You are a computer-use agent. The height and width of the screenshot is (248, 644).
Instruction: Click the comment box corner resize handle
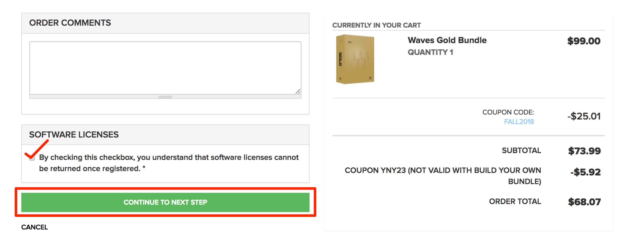point(298,92)
